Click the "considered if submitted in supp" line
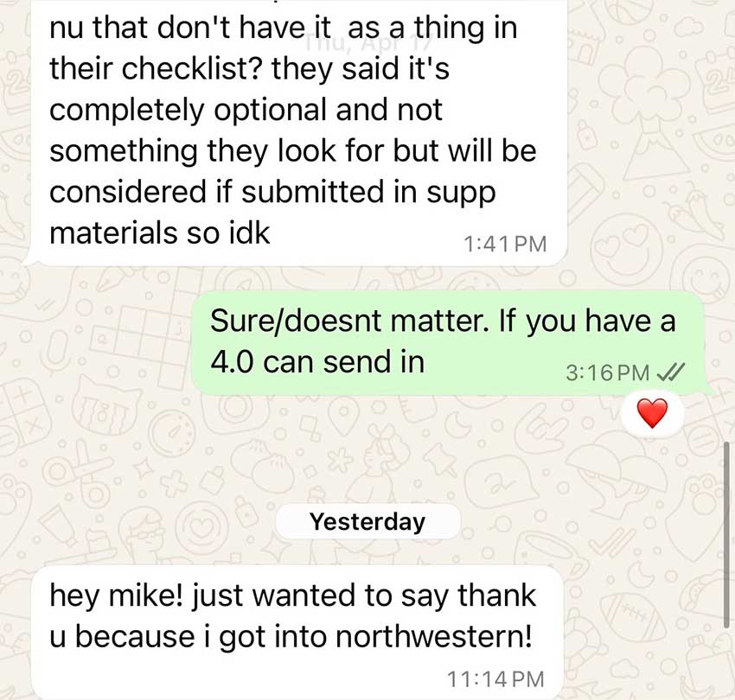Screen dimensions: 735x700 pyautogui.click(x=272, y=193)
